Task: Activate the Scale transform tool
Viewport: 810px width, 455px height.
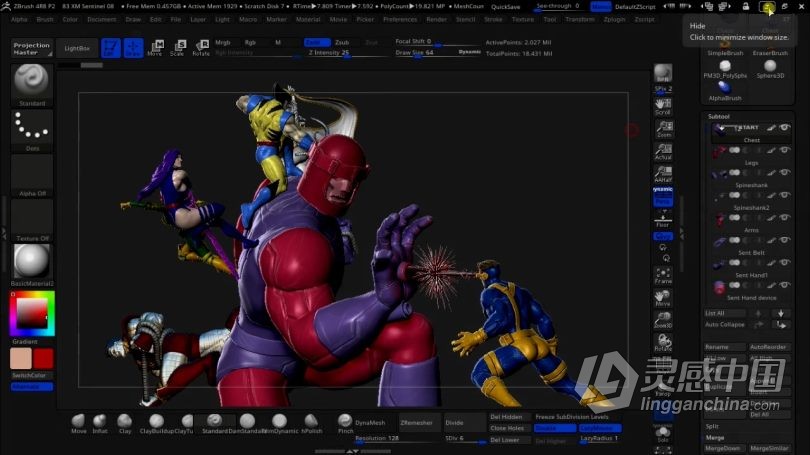Action: [177, 48]
